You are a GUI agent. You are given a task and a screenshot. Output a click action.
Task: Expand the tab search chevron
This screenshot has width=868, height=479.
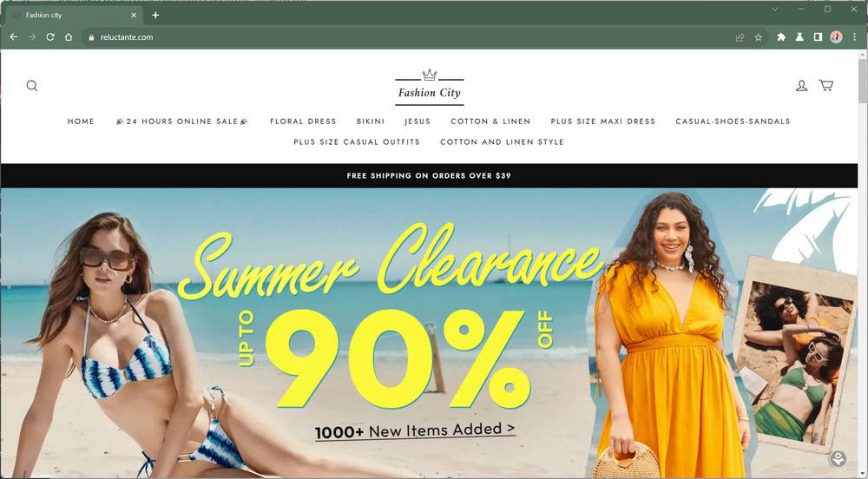point(775,9)
